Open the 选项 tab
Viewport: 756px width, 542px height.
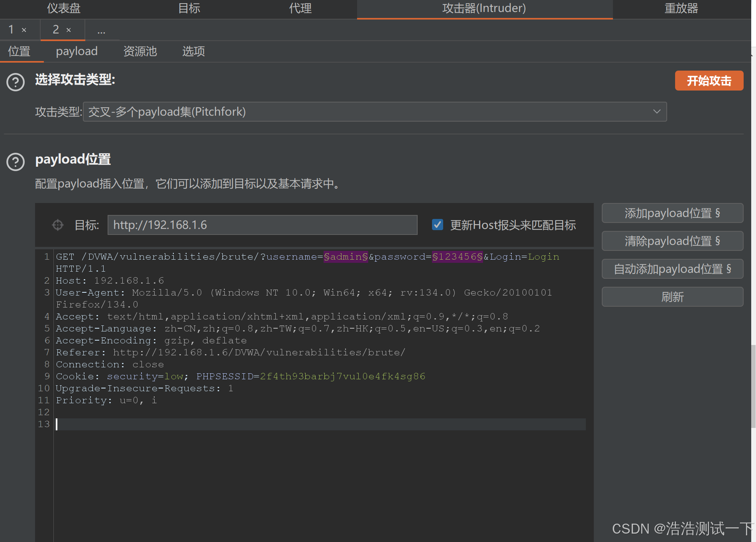click(193, 51)
